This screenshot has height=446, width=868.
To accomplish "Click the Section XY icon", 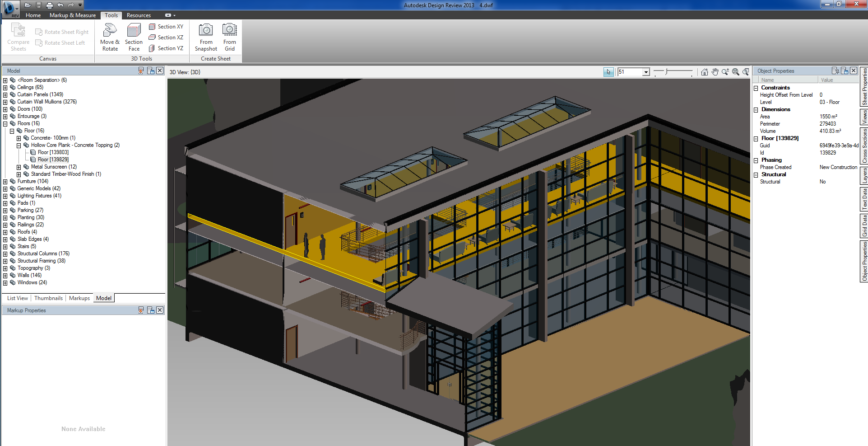I will (x=152, y=27).
